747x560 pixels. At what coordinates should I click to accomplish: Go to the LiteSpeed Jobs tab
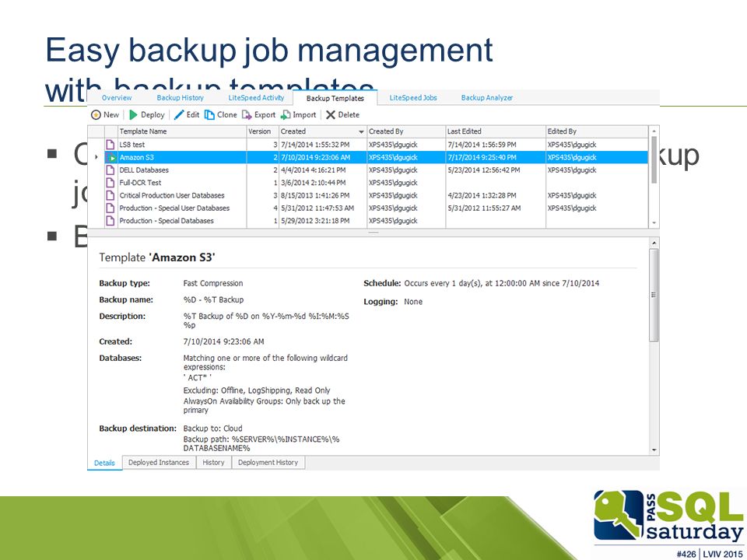pyautogui.click(x=413, y=98)
